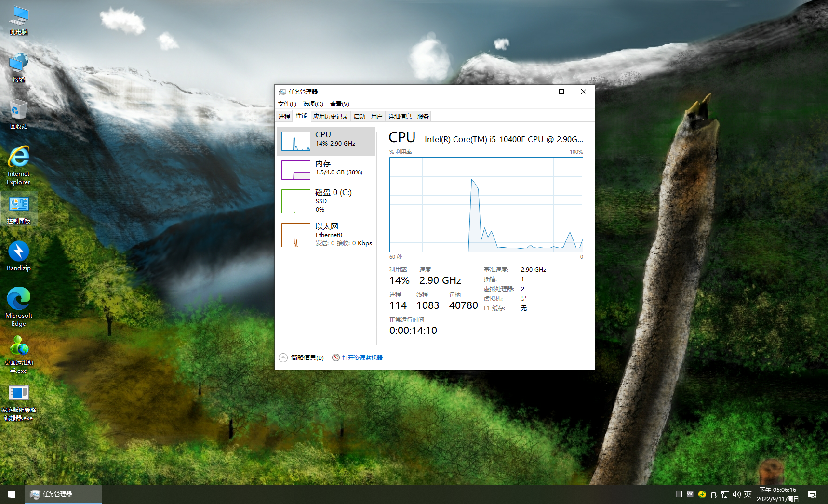This screenshot has width=828, height=504.
Task: Select 磁盘 0 (C:) performance item
Action: [x=327, y=200]
